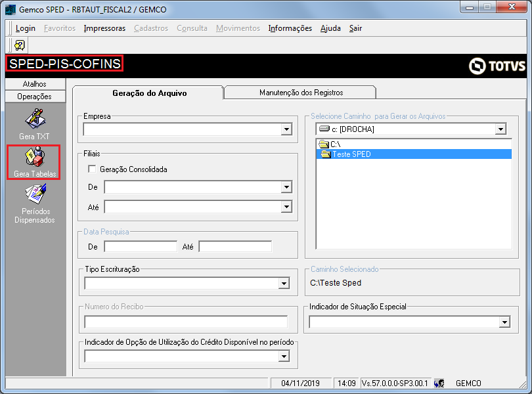Click the user status icon in status bar
Screen dimensions: 532x394
tap(439, 383)
